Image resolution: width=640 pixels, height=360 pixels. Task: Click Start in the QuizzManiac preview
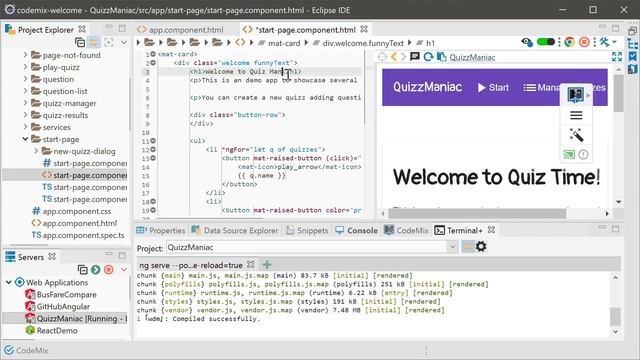click(x=493, y=88)
